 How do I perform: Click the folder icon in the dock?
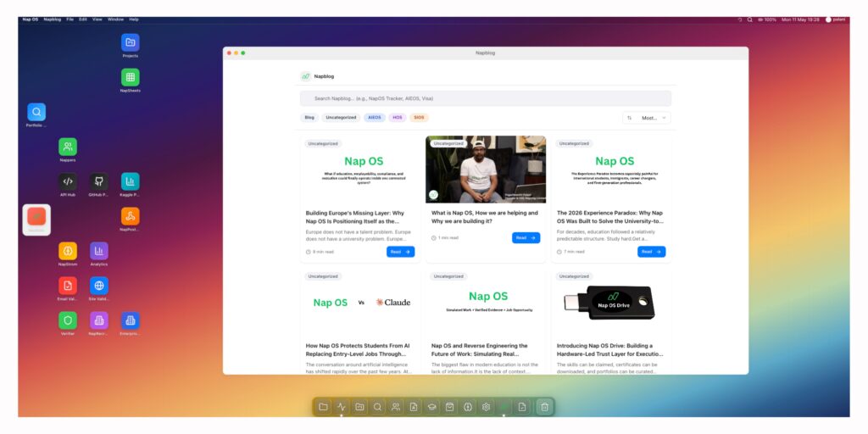click(323, 407)
